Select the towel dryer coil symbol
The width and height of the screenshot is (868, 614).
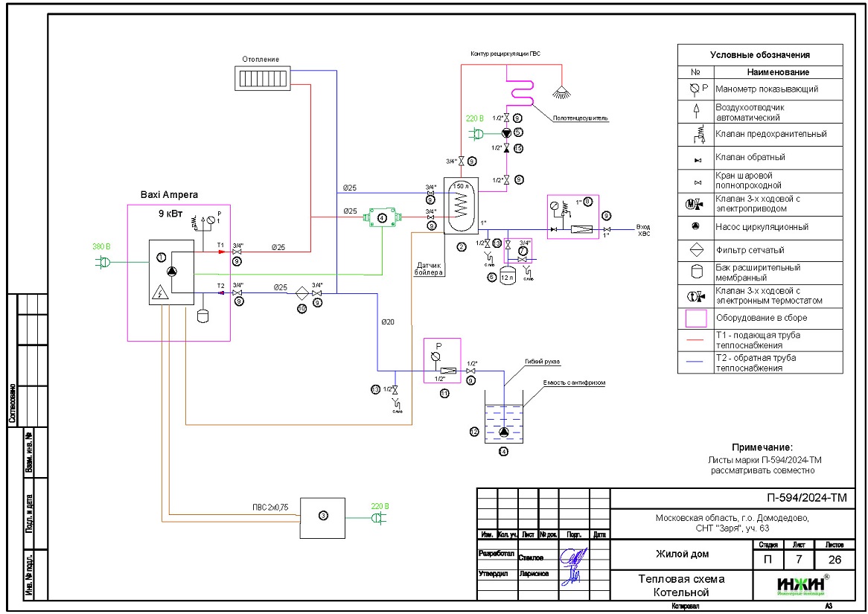[520, 92]
